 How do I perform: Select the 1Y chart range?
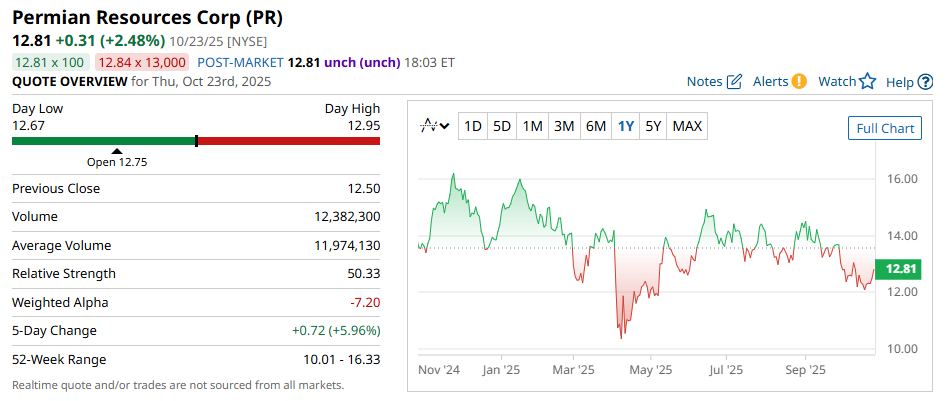pos(626,126)
